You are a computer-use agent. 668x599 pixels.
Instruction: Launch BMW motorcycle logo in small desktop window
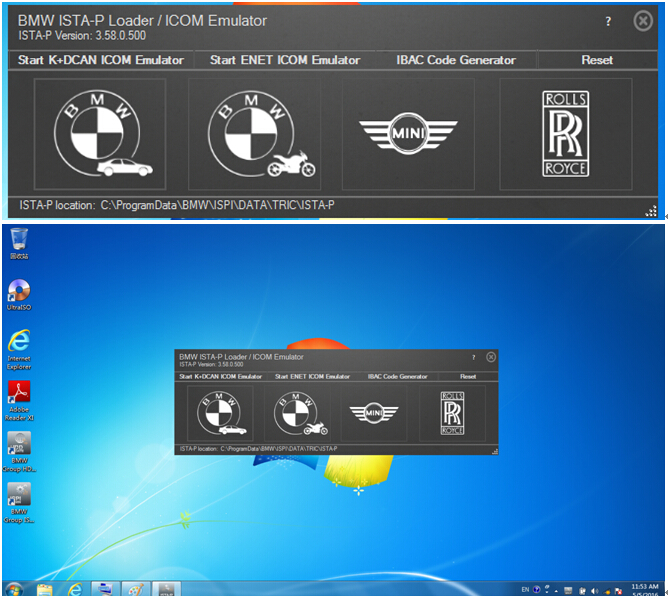(x=297, y=413)
